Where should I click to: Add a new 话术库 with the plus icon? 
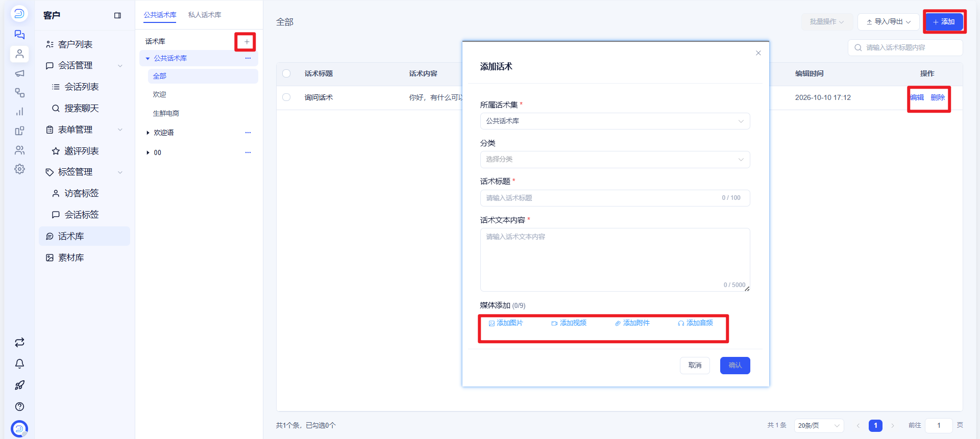coord(247,42)
